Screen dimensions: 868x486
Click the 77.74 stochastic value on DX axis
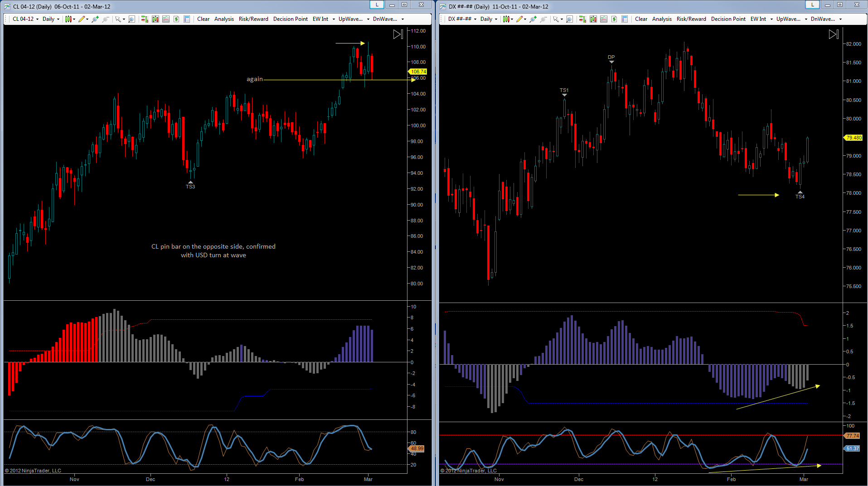852,436
